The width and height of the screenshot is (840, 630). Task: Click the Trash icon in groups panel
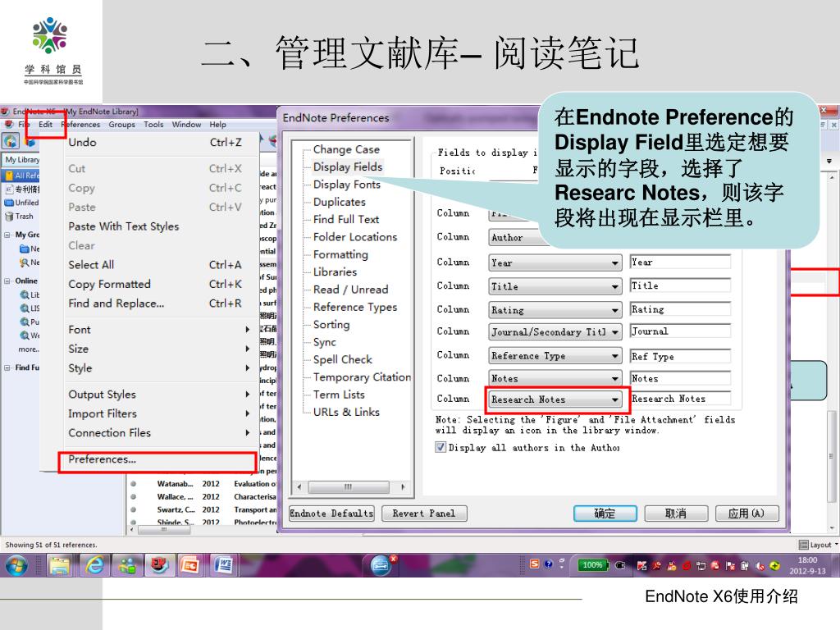point(8,217)
